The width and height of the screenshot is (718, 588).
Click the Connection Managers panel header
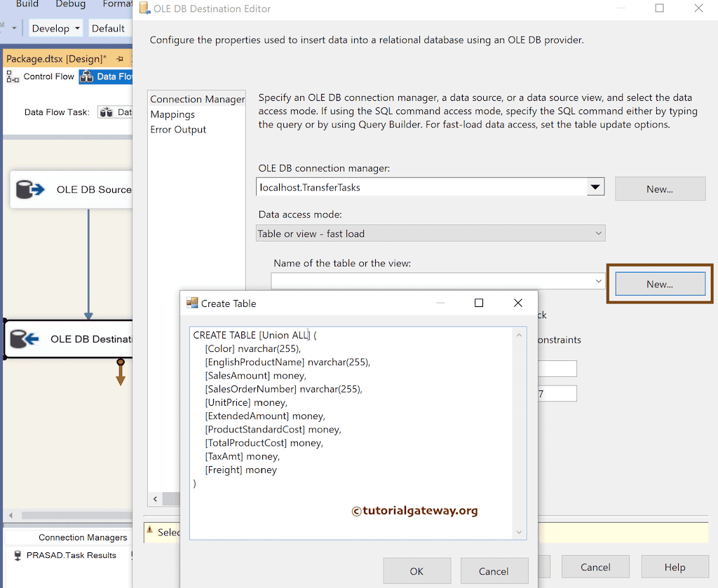(x=83, y=538)
